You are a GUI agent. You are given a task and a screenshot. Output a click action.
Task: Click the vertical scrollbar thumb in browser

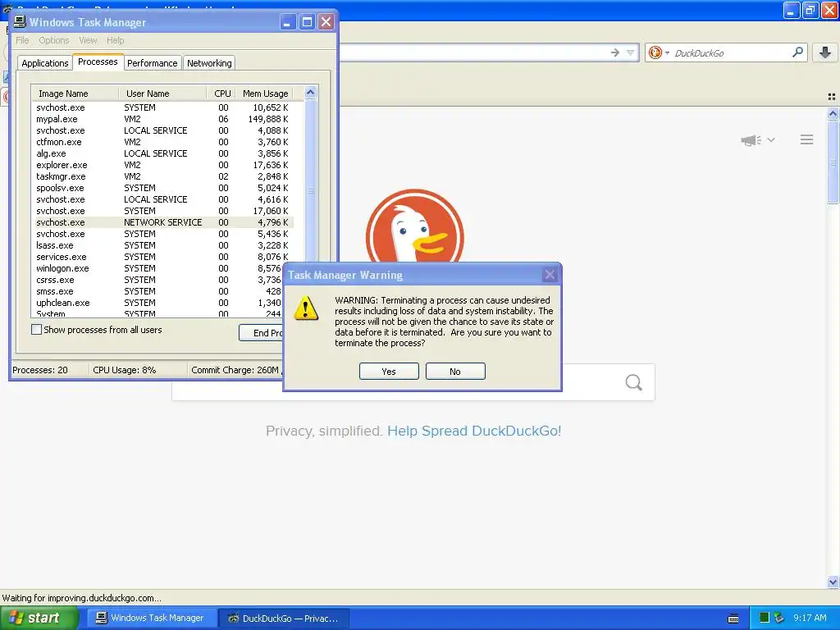tap(833, 162)
